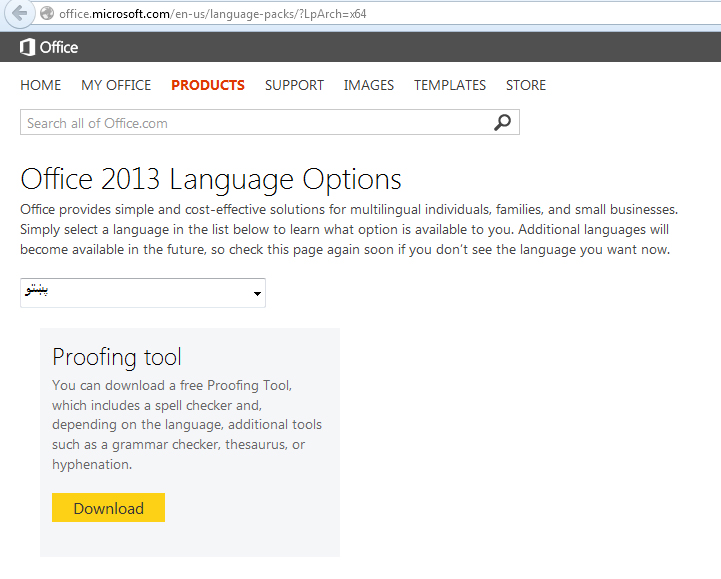Viewport: 721px width, 579px height.
Task: Click the Proofing tool heading
Action: 117,357
